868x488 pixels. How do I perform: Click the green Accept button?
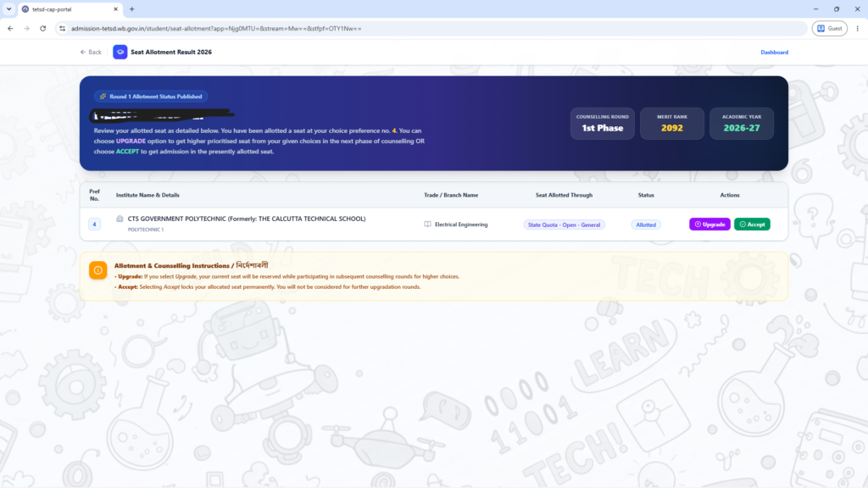coord(753,224)
